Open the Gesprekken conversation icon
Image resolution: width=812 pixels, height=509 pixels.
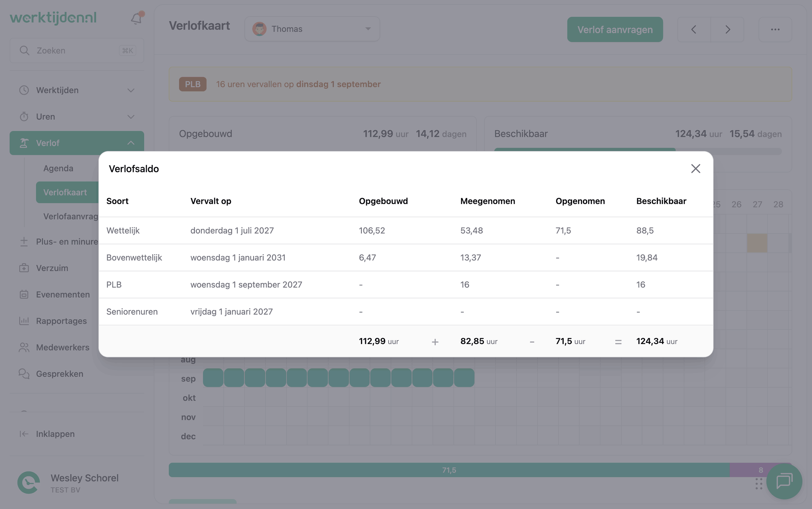tap(24, 374)
